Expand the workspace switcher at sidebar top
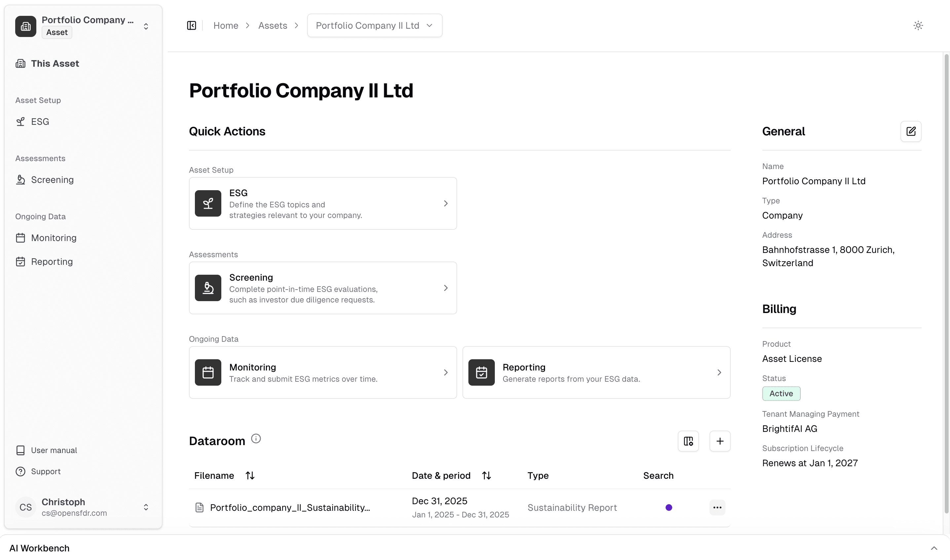950x560 pixels. [146, 26]
